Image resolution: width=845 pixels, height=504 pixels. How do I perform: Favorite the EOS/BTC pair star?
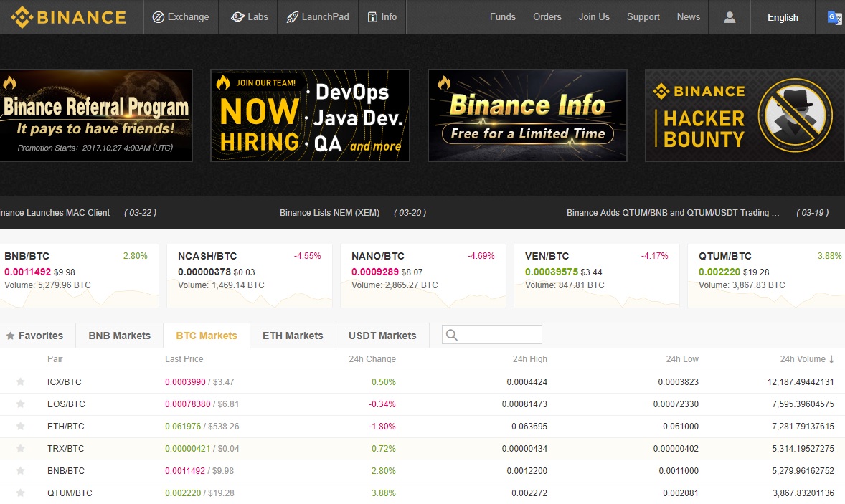click(21, 404)
